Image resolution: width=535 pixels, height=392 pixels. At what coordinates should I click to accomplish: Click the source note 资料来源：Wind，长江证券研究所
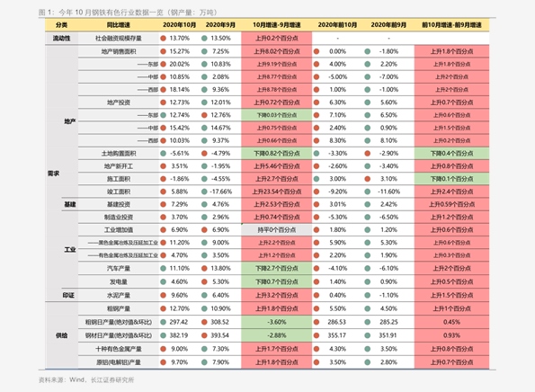pyautogui.click(x=86, y=379)
